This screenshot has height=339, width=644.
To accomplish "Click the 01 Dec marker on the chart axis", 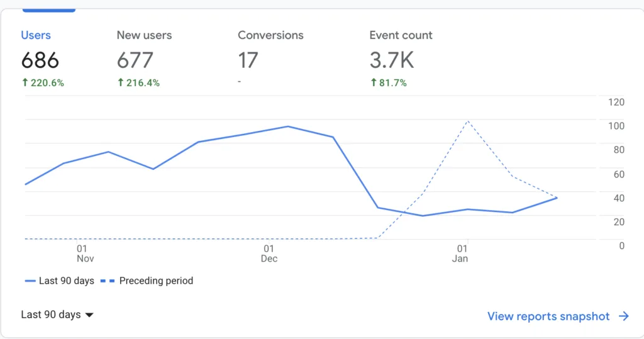I will [x=269, y=253].
